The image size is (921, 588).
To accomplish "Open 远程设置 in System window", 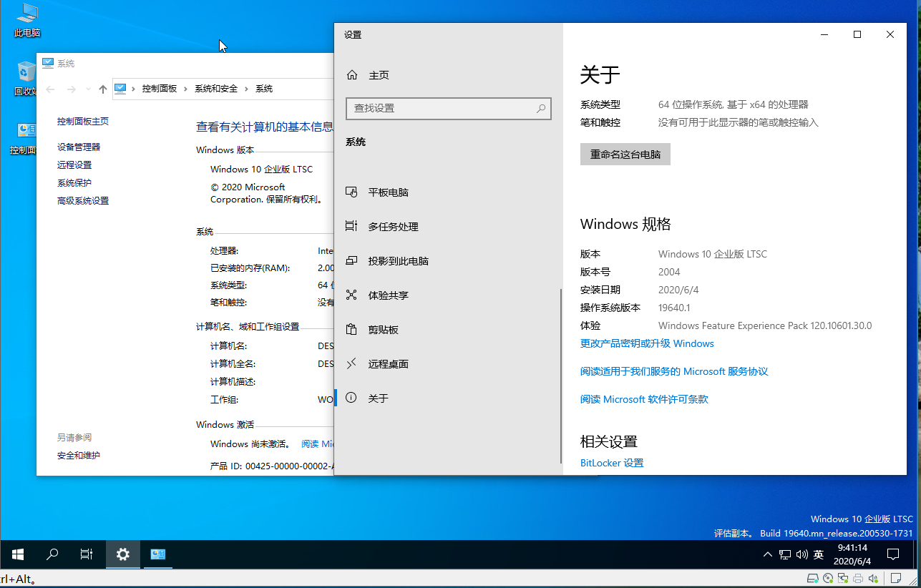I will pyautogui.click(x=74, y=165).
